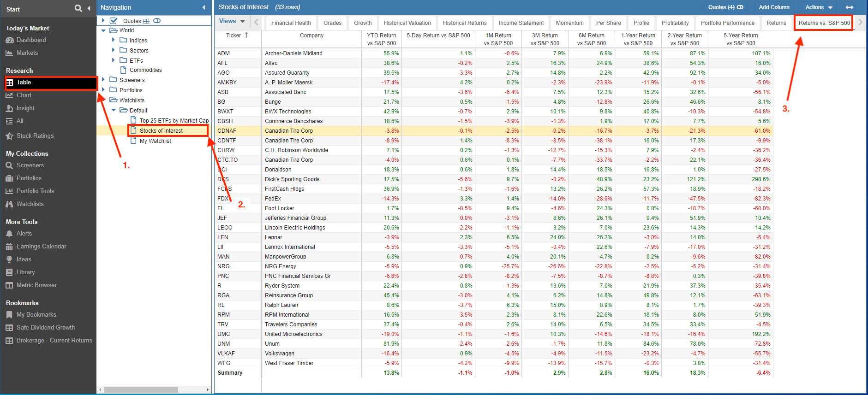This screenshot has width=868, height=395.
Task: Click the NRG ticker cell
Action: tap(237, 266)
